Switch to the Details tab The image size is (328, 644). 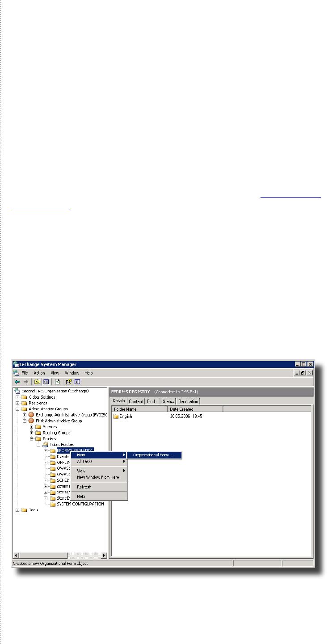coord(119,401)
